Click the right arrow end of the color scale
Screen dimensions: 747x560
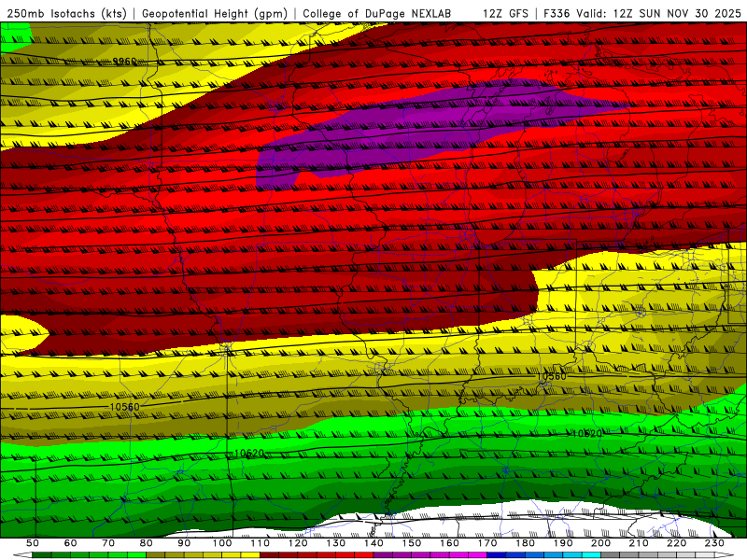point(725,555)
